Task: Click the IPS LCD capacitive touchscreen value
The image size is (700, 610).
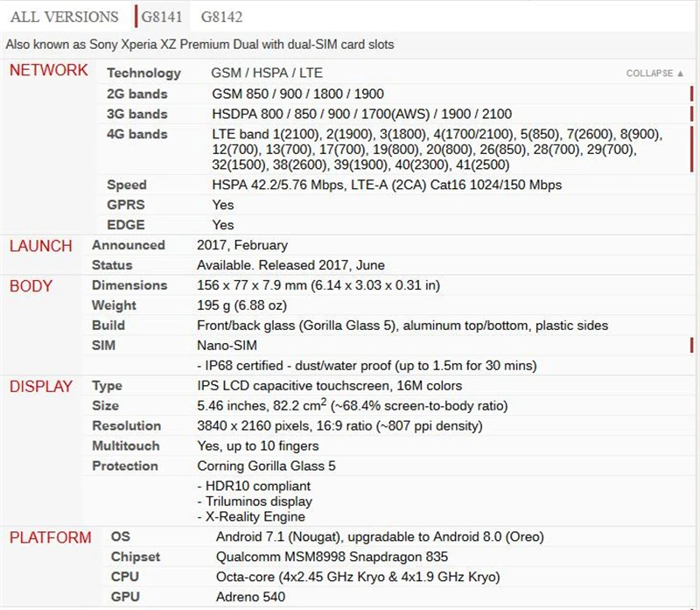Action: (x=330, y=386)
